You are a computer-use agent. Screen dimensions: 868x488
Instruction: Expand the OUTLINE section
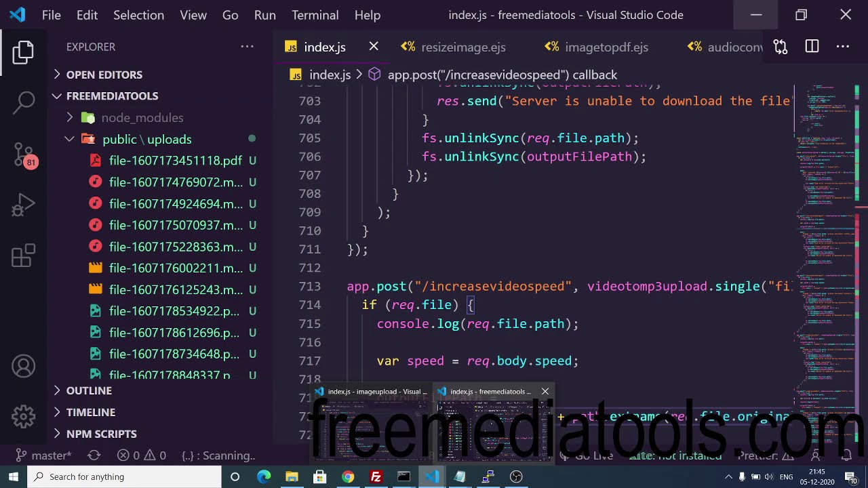(x=89, y=390)
